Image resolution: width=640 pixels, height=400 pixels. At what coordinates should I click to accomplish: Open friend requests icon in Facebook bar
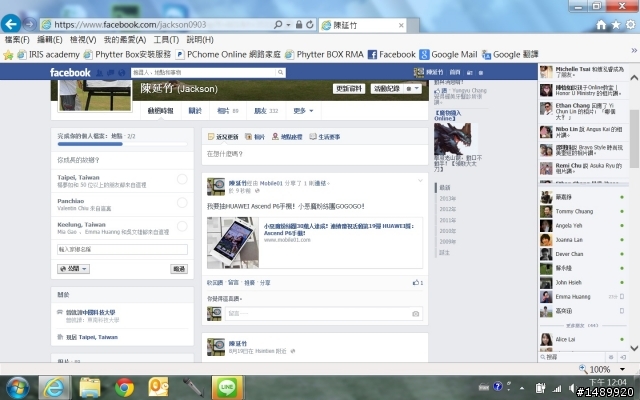coord(100,73)
